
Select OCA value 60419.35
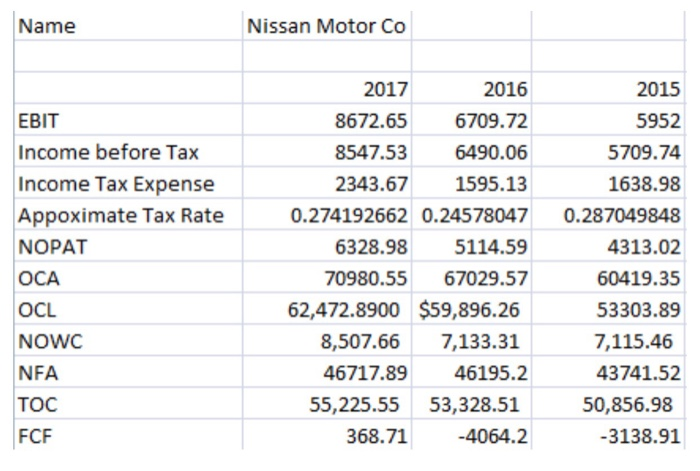tap(608, 278)
